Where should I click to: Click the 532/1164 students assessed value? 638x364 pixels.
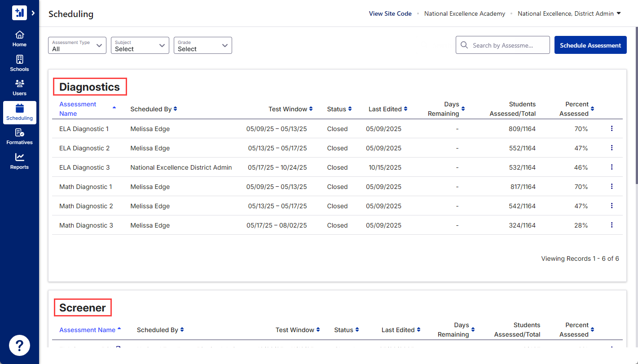pyautogui.click(x=523, y=167)
